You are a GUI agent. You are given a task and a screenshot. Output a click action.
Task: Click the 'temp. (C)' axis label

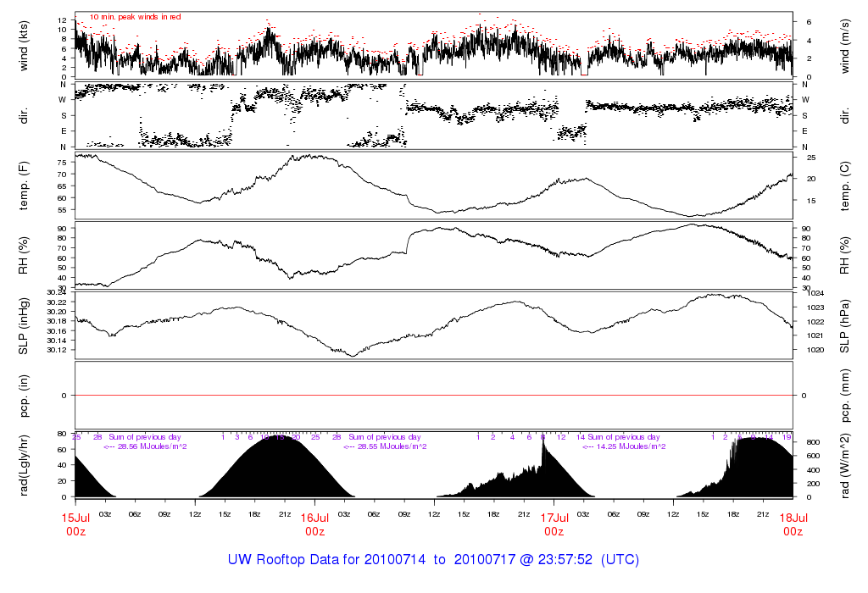(845, 186)
